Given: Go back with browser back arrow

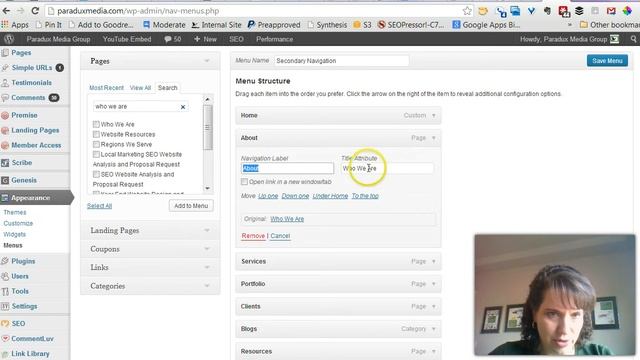Looking at the screenshot, I should (7, 11).
